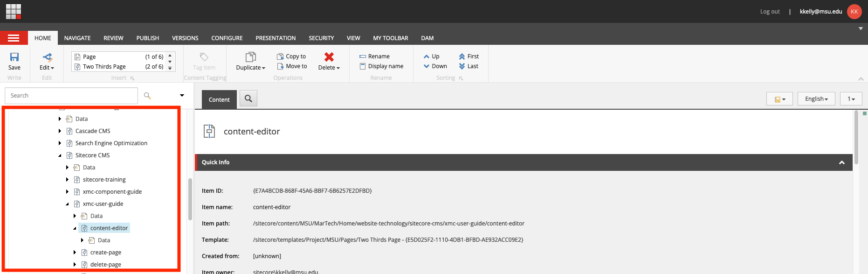The image size is (868, 274).
Task: Click the Save icon in ribbon
Action: click(14, 57)
